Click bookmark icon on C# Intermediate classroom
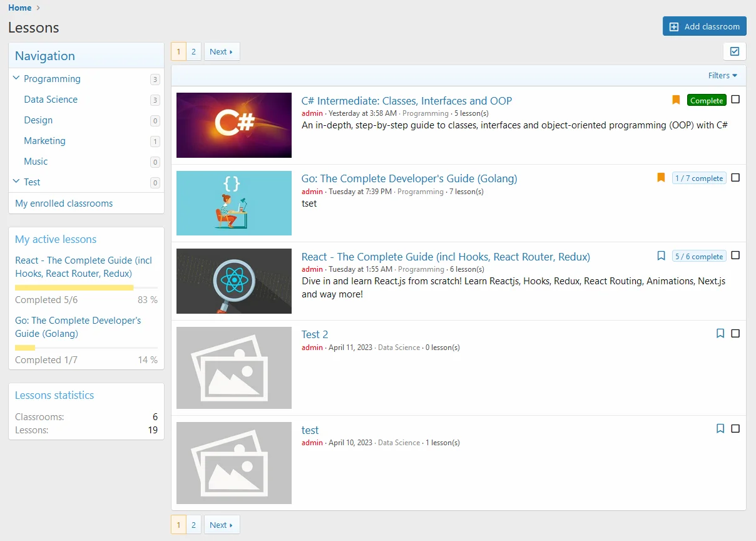 [676, 100]
